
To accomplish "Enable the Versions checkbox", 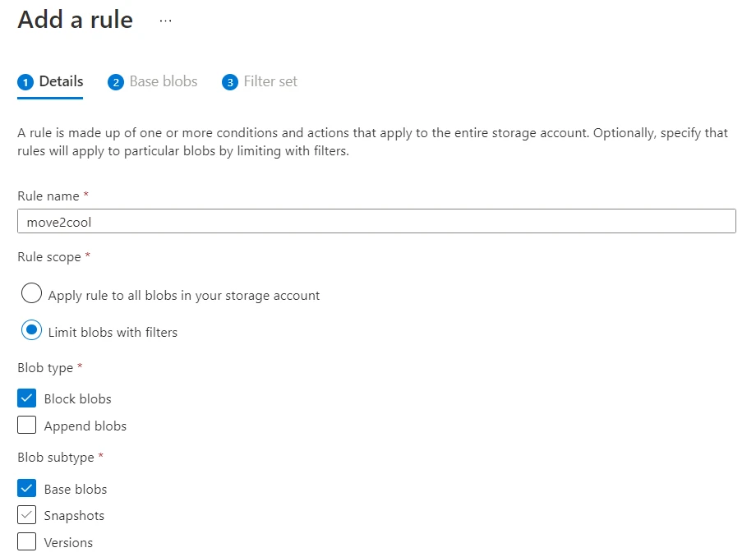I will (25, 541).
